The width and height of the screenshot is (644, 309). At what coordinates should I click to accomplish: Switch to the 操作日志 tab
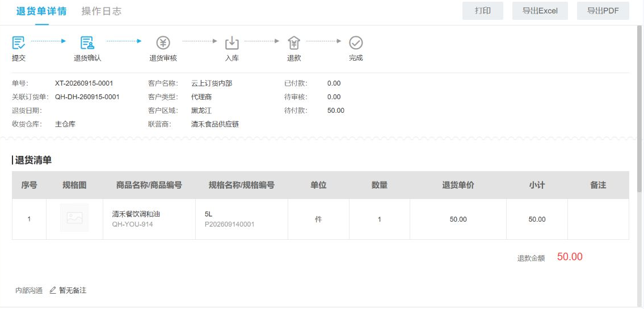(102, 11)
